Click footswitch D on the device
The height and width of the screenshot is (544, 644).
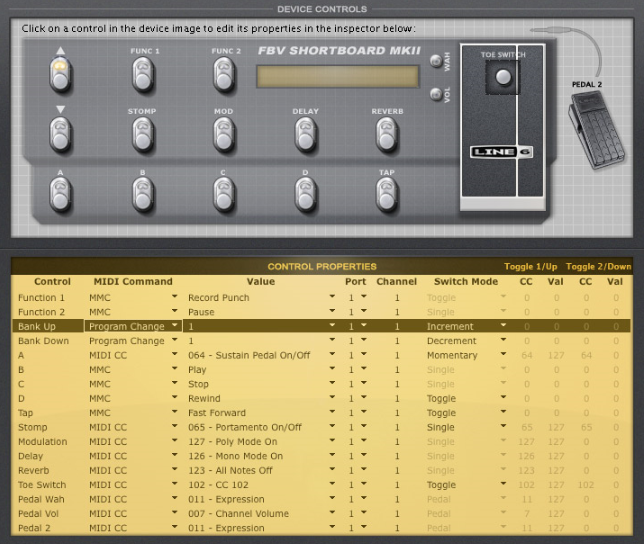tap(306, 195)
